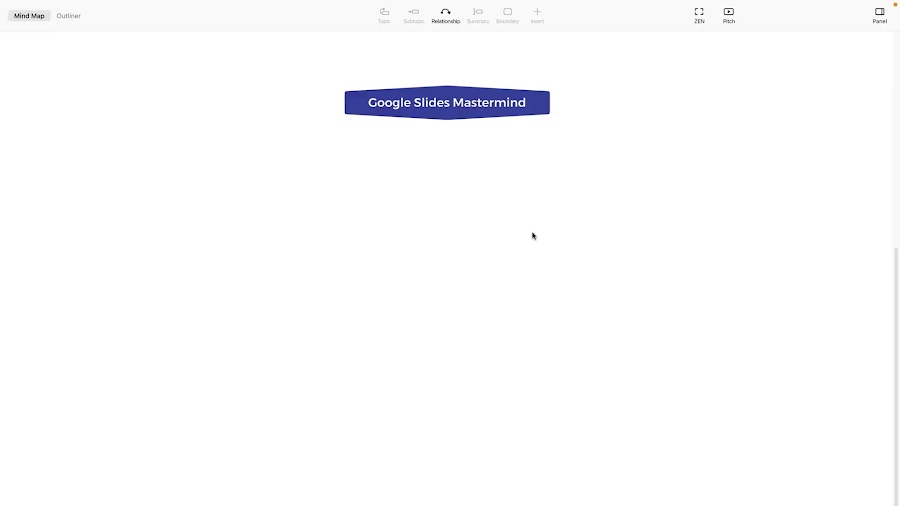Open the Insert menu

tap(537, 15)
